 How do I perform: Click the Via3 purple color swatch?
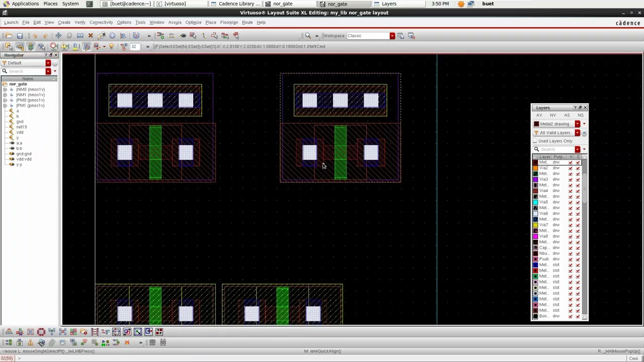coord(535,179)
